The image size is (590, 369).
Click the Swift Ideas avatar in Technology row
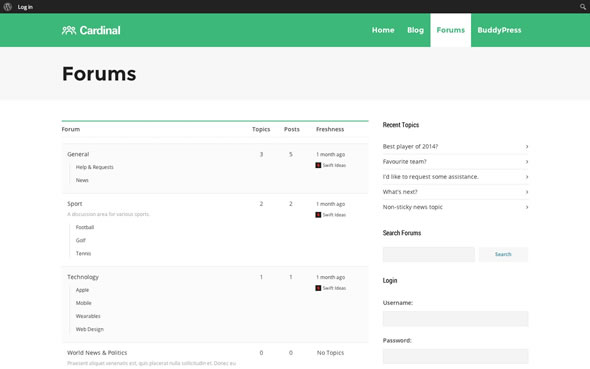click(318, 288)
